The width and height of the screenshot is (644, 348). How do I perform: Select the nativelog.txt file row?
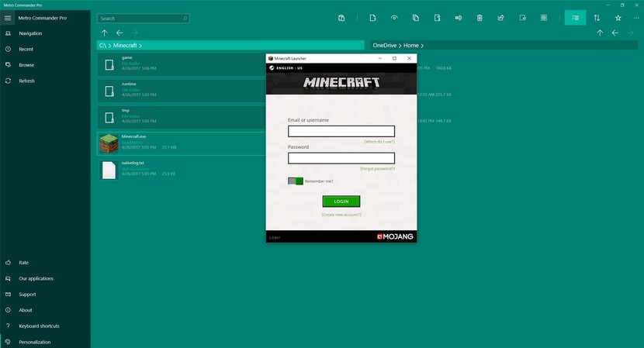click(182, 170)
